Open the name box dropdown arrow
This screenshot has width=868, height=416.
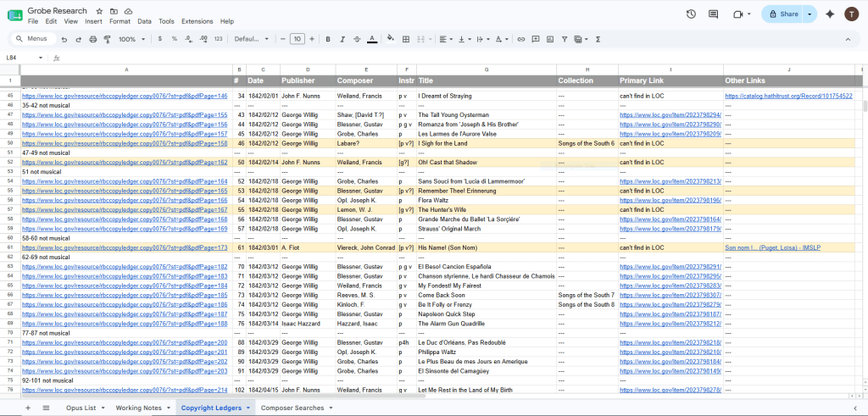41,58
